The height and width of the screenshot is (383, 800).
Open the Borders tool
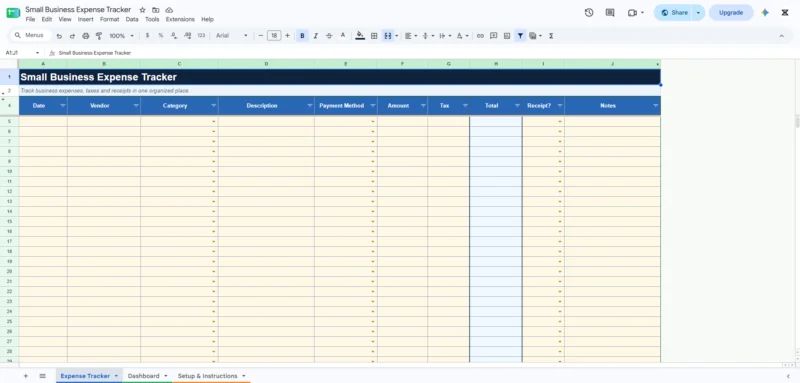click(x=374, y=36)
